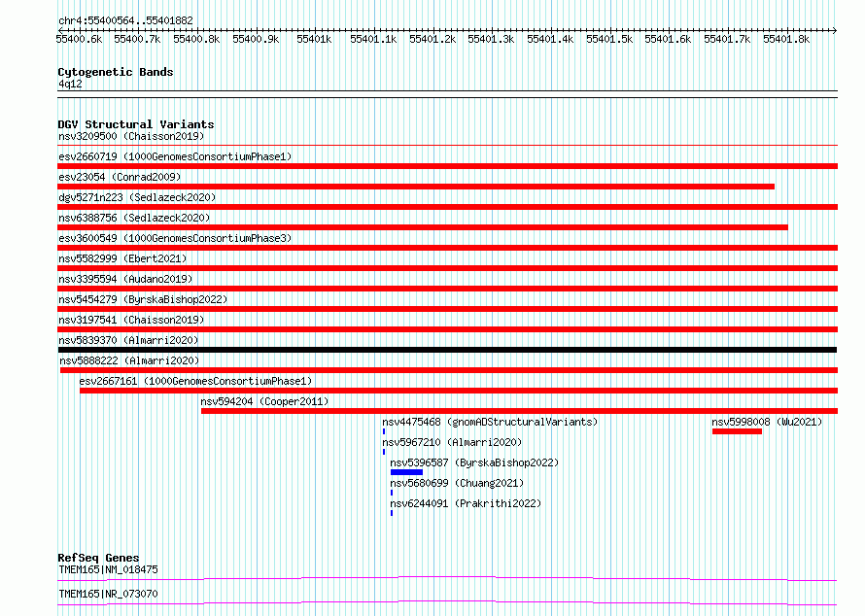The height and width of the screenshot is (616, 865).
Task: Click the short red bar under nsv5998008
Action: 737,431
